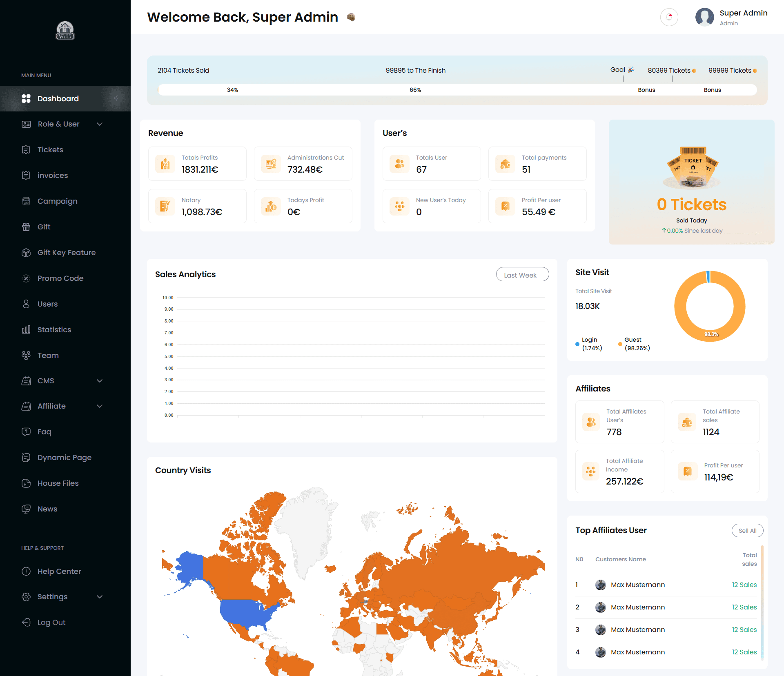The width and height of the screenshot is (784, 676).
Task: Open the Last Week period dropdown
Action: point(522,275)
